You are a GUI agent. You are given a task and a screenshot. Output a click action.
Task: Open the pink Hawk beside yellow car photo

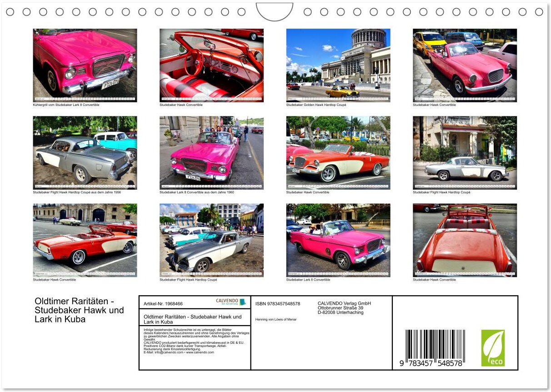click(465, 65)
